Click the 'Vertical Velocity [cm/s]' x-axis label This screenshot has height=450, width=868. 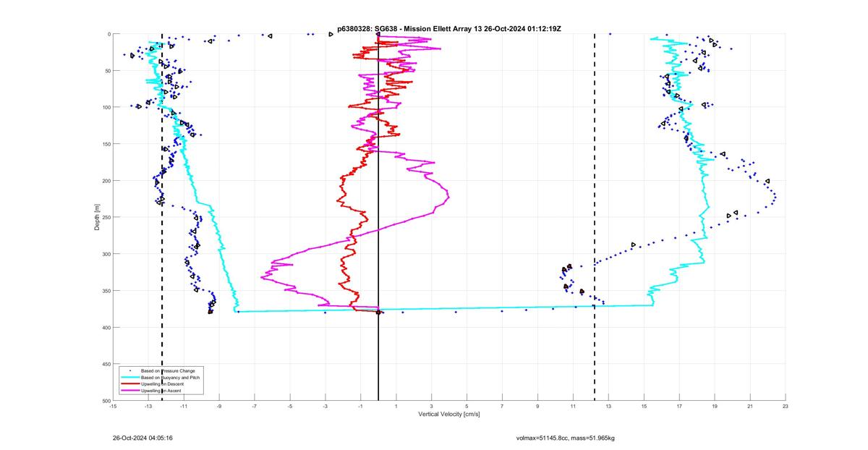coord(449,415)
